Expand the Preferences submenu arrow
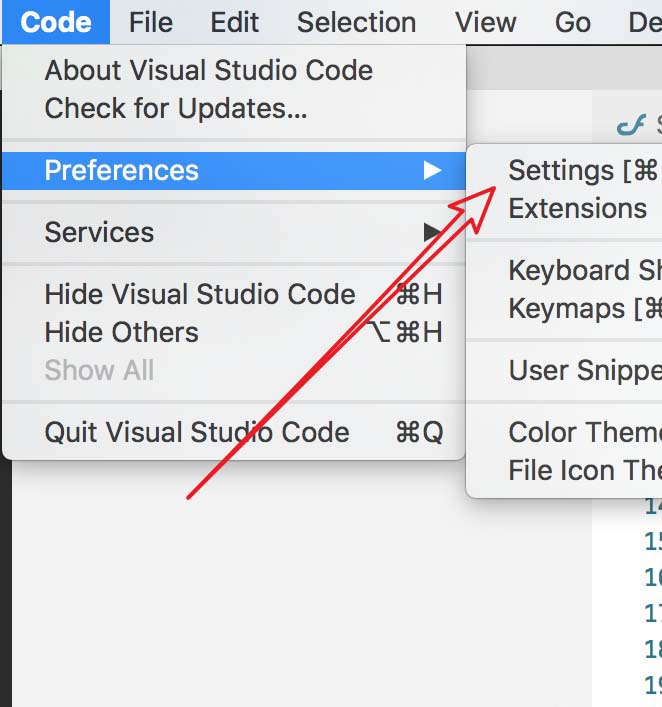The width and height of the screenshot is (662, 707). coord(432,171)
